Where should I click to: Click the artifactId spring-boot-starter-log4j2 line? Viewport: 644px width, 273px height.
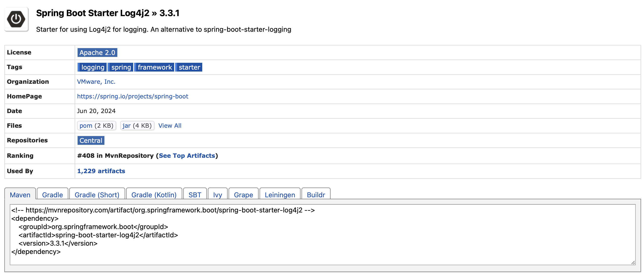coord(98,235)
